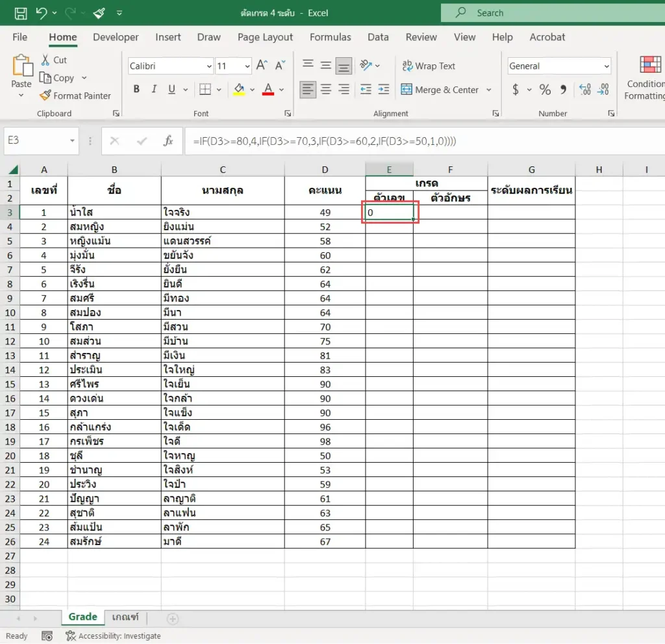Open Font settings dialog launcher
Screen dimensions: 665x644
coord(288,113)
